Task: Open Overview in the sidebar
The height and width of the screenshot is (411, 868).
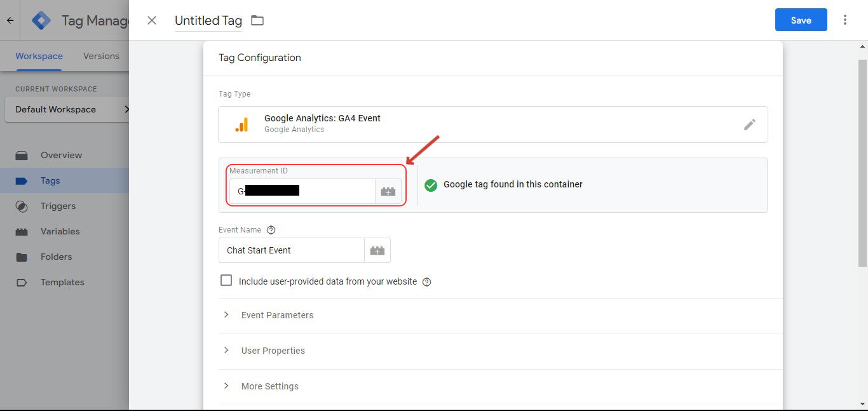Action: [64, 155]
